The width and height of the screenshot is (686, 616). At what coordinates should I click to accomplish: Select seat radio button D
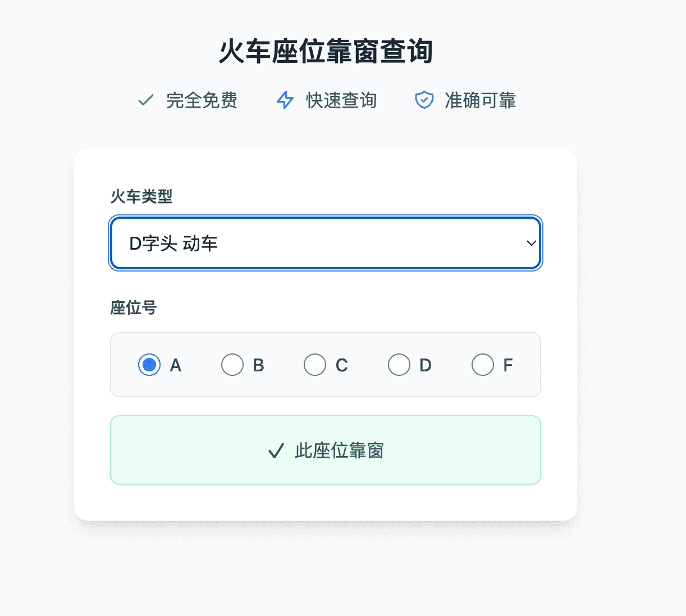pyautogui.click(x=399, y=365)
